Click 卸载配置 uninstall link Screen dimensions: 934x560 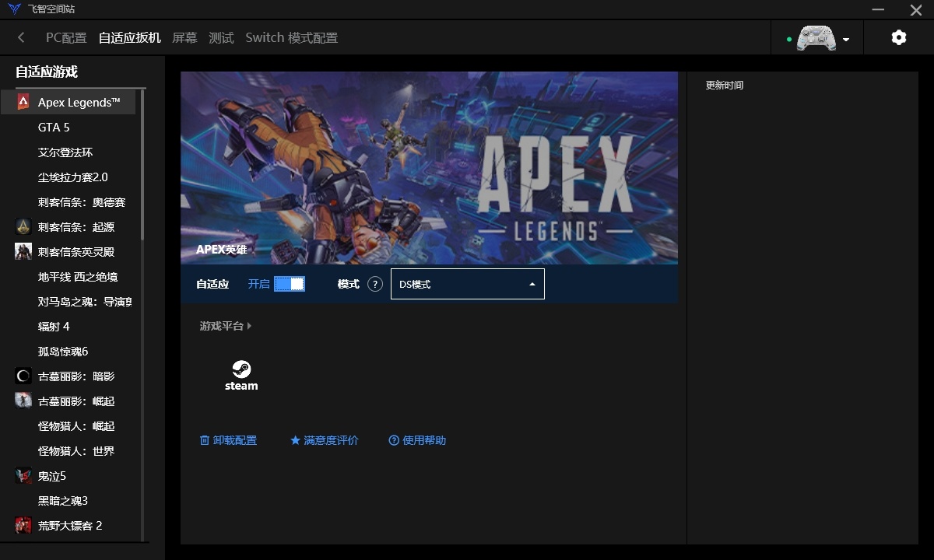228,440
